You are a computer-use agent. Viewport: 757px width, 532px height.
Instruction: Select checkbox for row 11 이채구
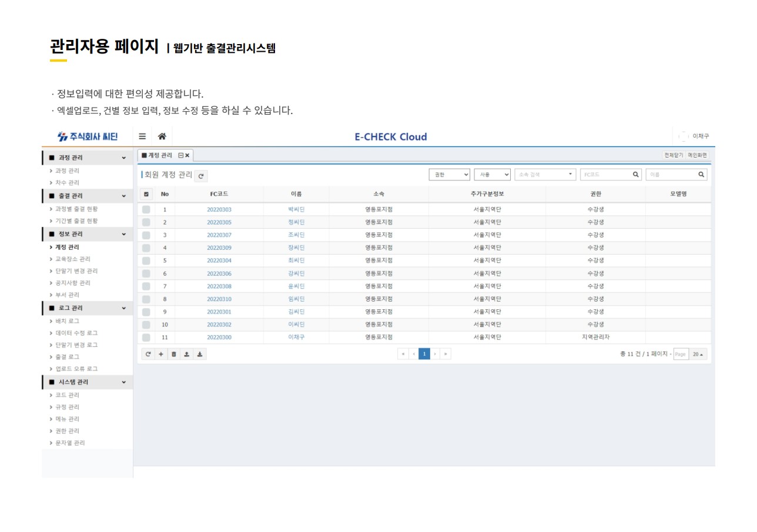coord(146,337)
